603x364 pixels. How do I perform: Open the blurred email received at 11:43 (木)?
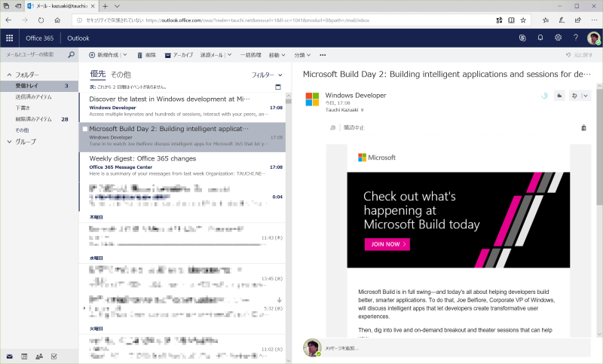(182, 237)
